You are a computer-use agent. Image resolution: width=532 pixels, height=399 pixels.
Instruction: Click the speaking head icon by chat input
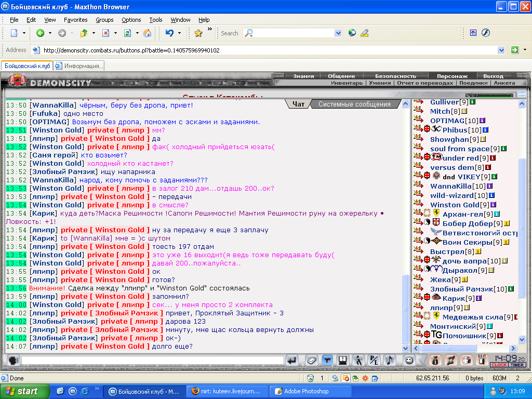point(13,361)
